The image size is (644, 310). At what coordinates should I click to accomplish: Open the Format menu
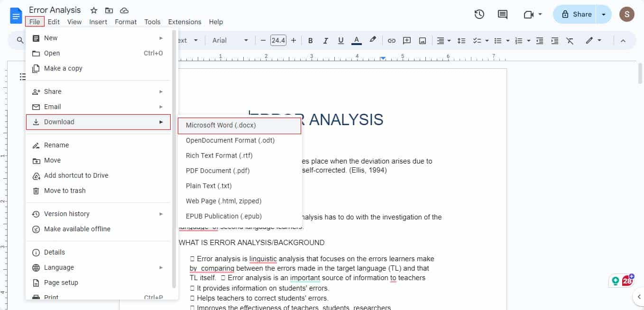(x=126, y=22)
